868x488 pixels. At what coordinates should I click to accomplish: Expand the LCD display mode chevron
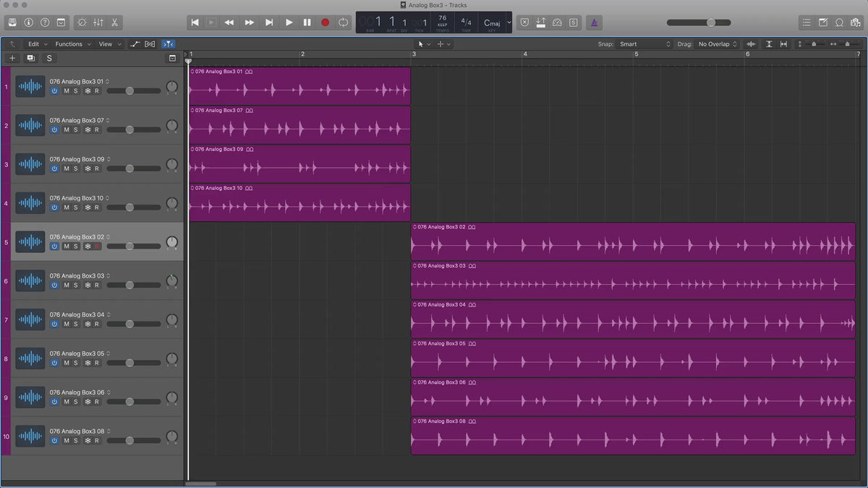509,22
